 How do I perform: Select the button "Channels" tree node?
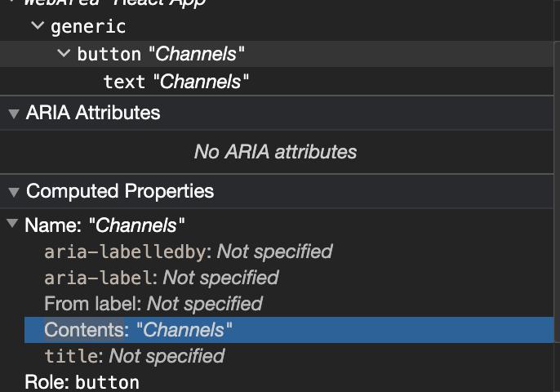point(161,55)
